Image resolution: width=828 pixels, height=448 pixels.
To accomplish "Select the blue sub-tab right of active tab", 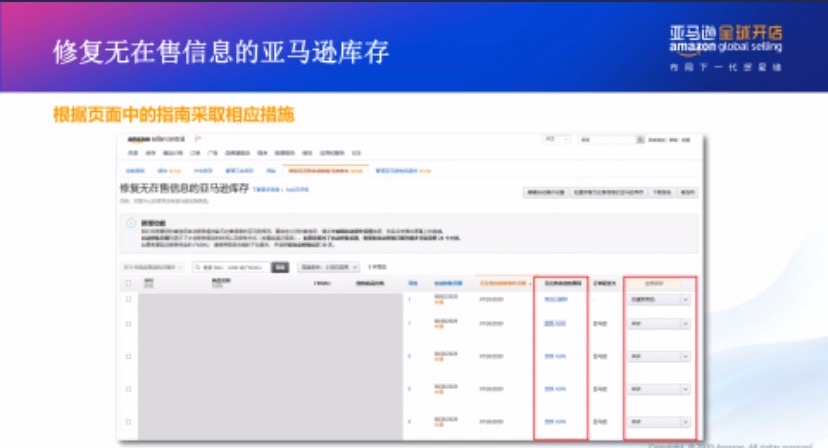I will click(403, 171).
